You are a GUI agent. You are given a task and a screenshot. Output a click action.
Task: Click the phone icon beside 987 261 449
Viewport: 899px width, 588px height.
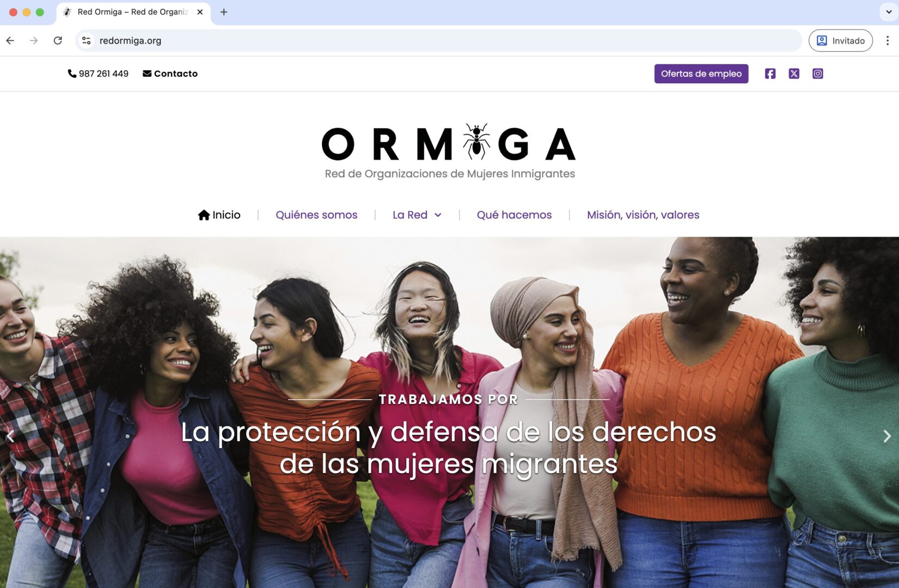[72, 73]
